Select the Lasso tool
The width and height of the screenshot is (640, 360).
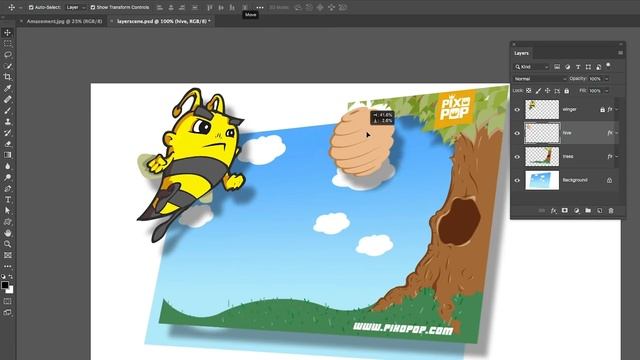tap(7, 54)
